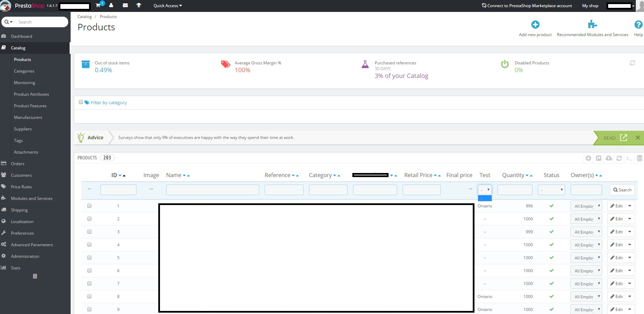This screenshot has width=644, height=314.
Task: Sort Reference column ascending arrow
Action: pyautogui.click(x=297, y=176)
